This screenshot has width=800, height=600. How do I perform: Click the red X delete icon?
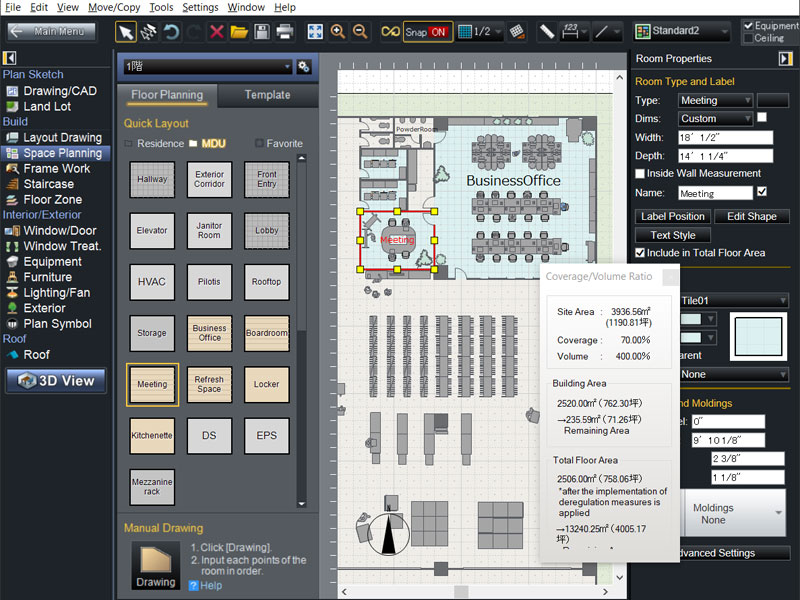tap(216, 32)
